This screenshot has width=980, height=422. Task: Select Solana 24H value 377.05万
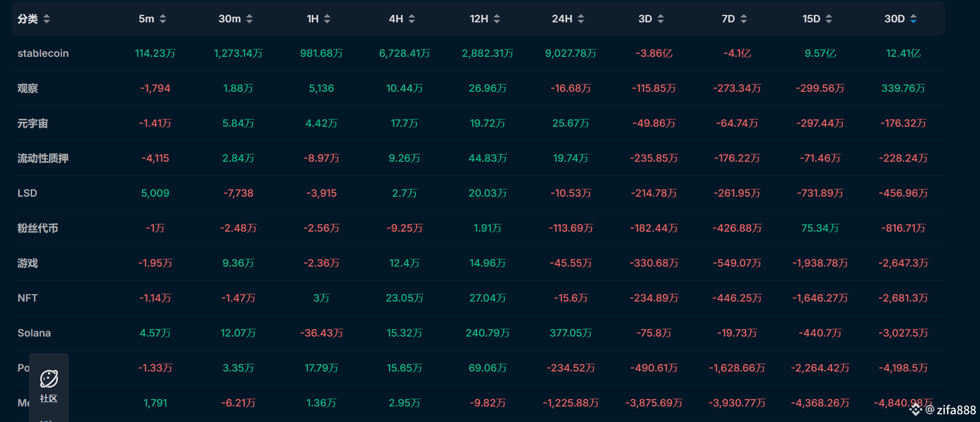pyautogui.click(x=571, y=333)
